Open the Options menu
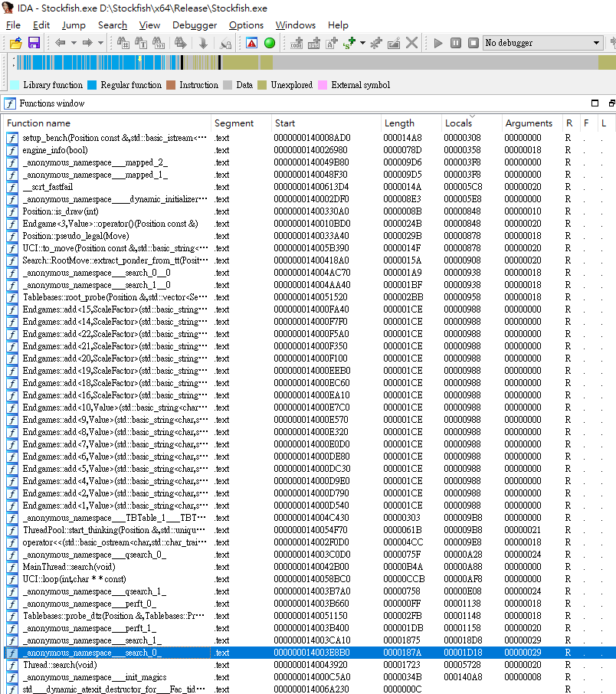Image resolution: width=616 pixels, height=694 pixels. [246, 25]
